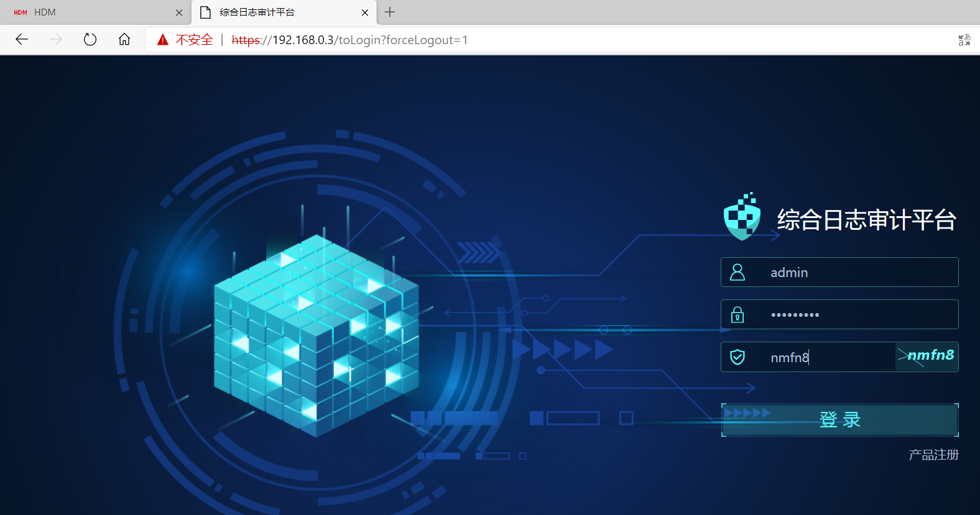Reload the page with refresh icon
Image resolution: width=980 pixels, height=515 pixels.
point(90,40)
